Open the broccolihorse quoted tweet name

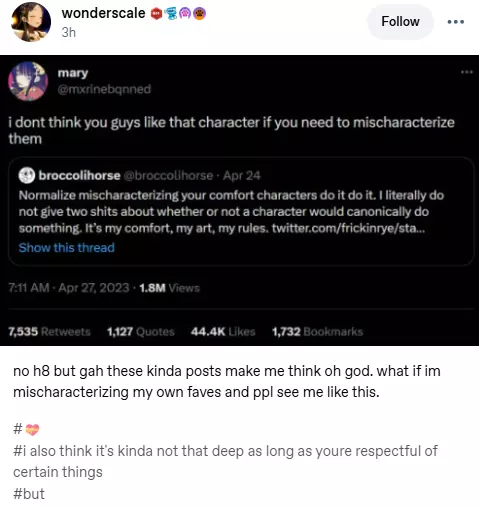(80, 175)
